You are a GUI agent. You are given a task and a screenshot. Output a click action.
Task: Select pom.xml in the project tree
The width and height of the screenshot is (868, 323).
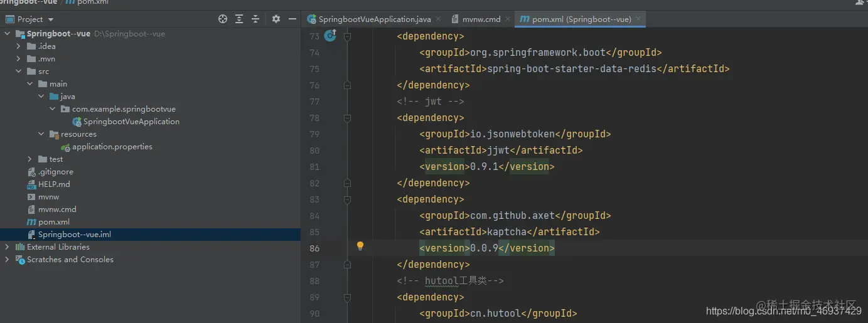(54, 222)
